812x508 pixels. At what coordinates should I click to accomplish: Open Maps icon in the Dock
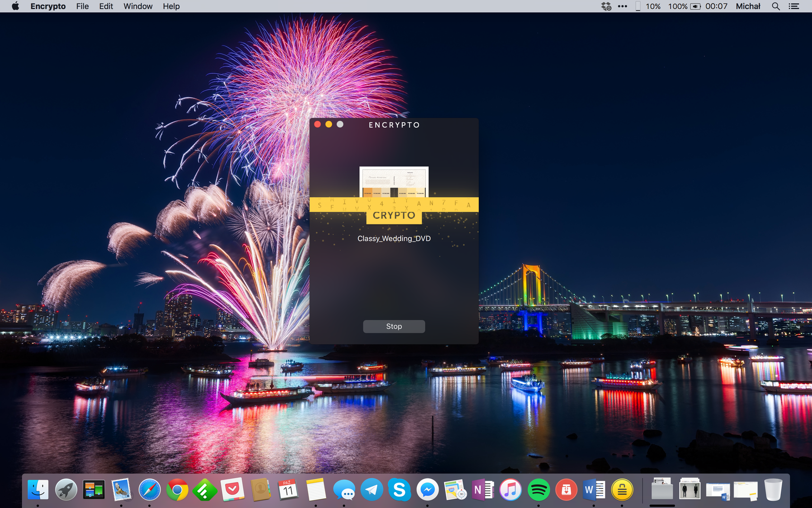pyautogui.click(x=455, y=490)
